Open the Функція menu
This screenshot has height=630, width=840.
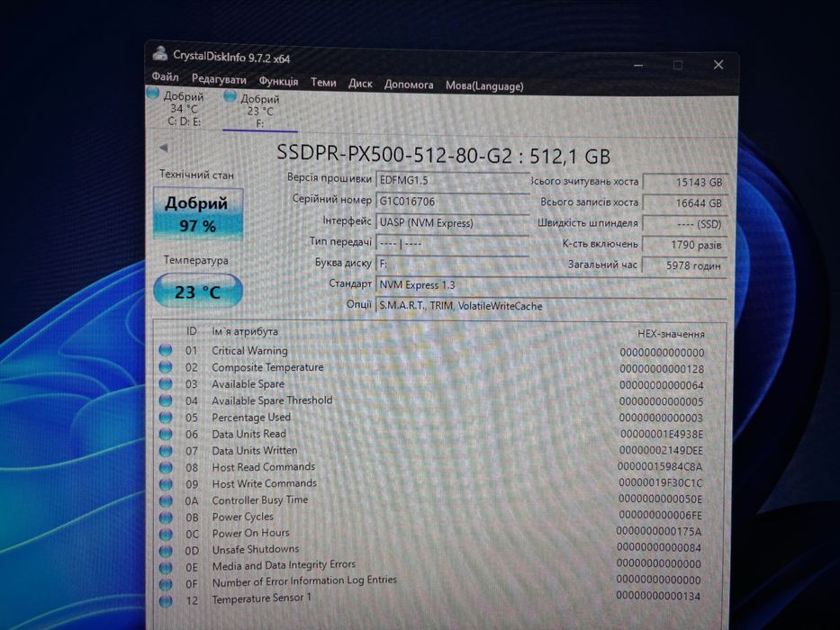pos(278,81)
